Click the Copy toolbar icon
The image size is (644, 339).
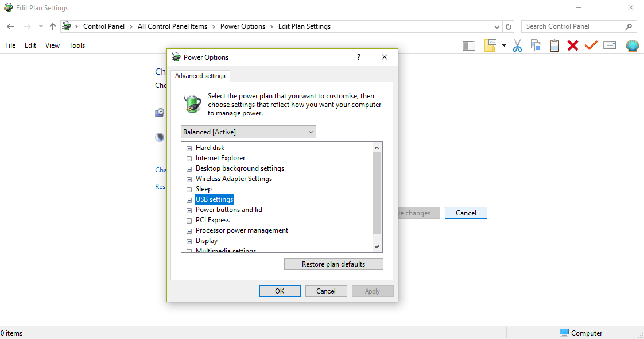(x=536, y=45)
